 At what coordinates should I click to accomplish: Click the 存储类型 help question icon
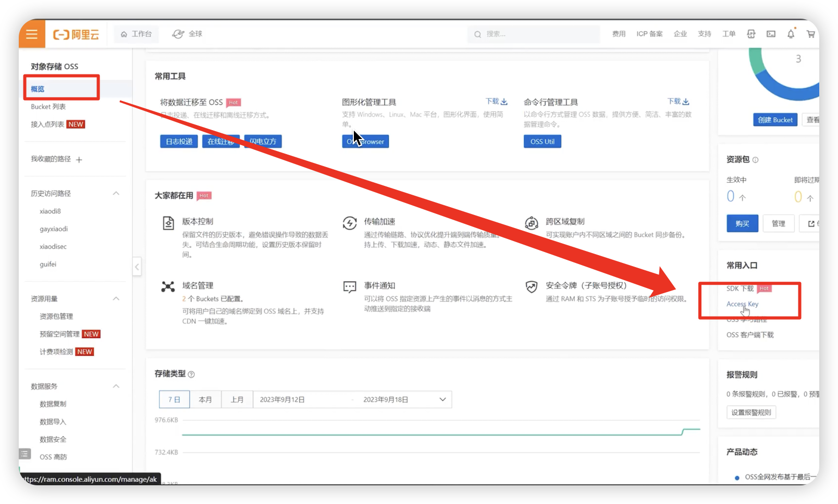[191, 374]
